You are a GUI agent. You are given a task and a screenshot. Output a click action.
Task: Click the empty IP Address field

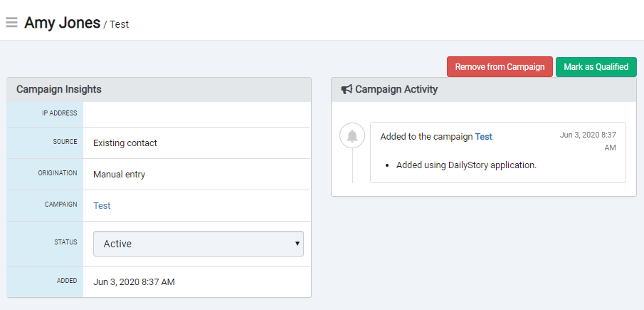click(197, 115)
